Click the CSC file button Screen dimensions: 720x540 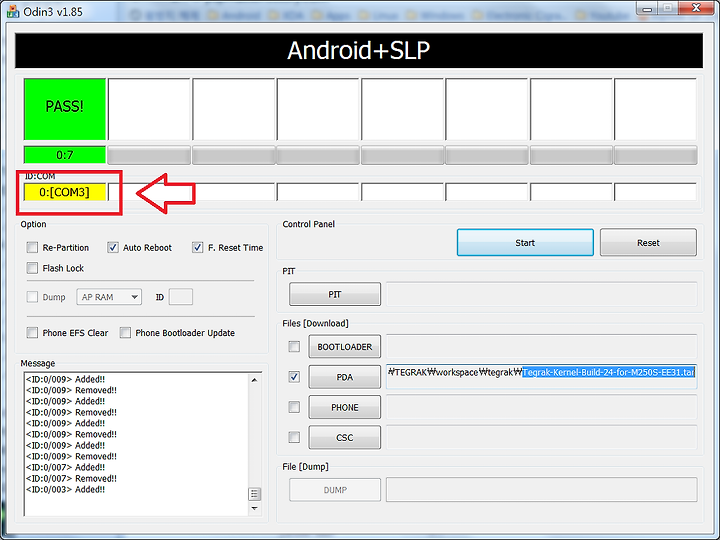pos(344,437)
